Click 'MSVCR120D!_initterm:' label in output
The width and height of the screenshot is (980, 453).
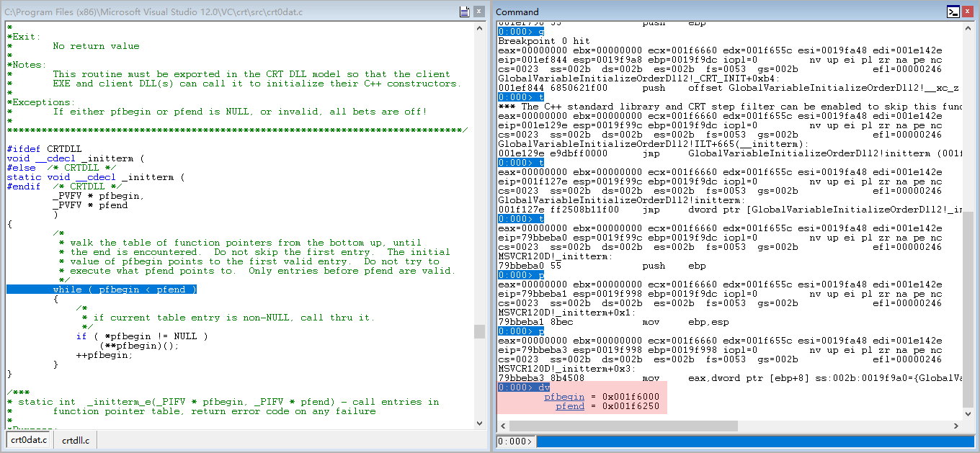[556, 256]
